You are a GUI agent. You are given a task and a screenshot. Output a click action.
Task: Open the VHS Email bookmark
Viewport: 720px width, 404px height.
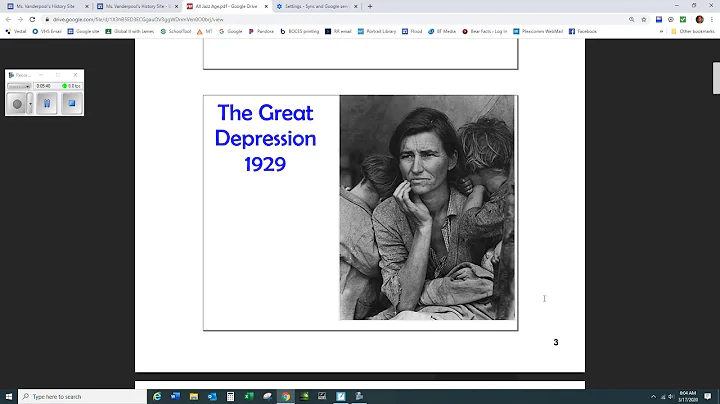click(47, 31)
